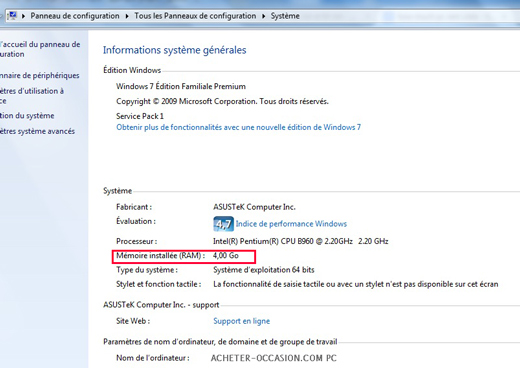The height and width of the screenshot is (368, 520).
Task: Click the Control Panel icon in address bar
Action: [12, 15]
